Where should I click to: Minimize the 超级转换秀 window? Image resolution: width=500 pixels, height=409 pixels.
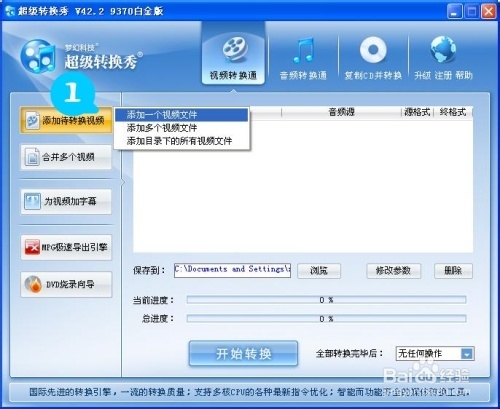[454, 12]
